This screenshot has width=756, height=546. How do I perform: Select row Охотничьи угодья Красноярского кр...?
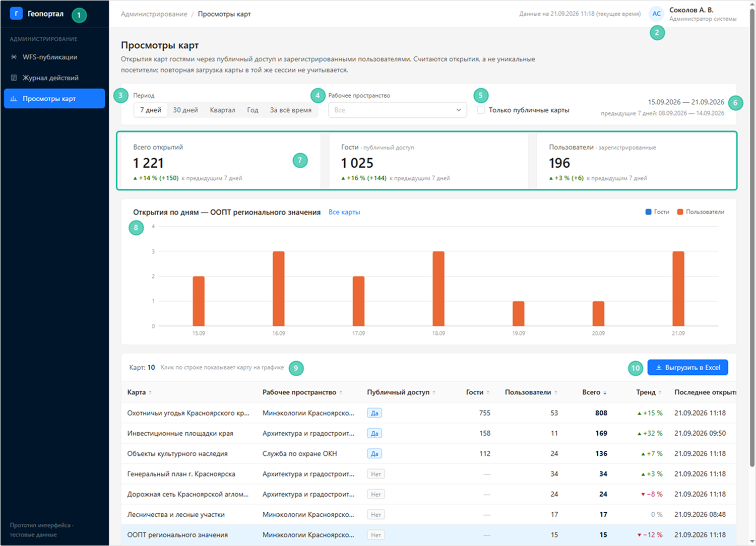tap(429, 413)
